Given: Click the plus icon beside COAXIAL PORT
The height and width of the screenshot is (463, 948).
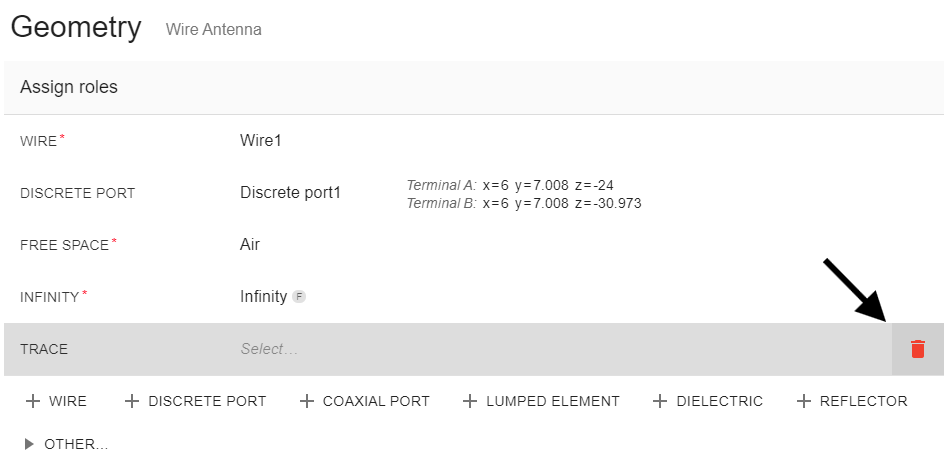Looking at the screenshot, I should 307,401.
